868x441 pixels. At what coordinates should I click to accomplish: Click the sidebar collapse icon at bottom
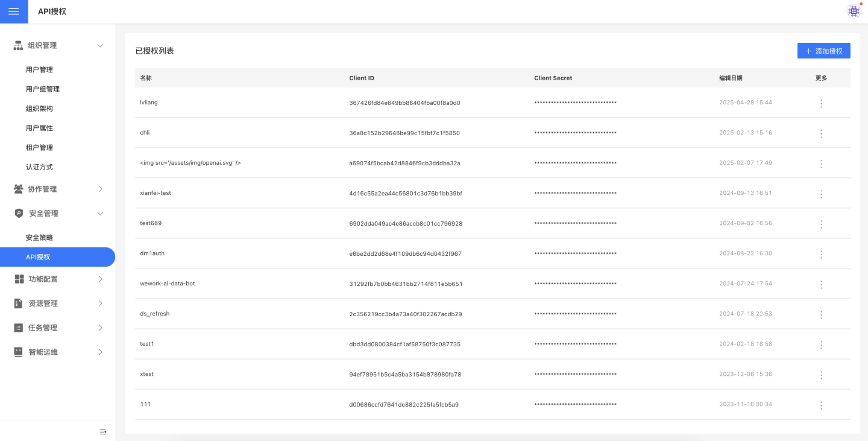point(103,431)
